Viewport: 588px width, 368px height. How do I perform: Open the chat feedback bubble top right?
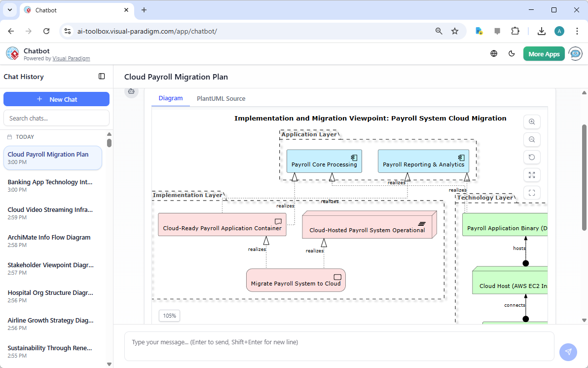(x=497, y=31)
